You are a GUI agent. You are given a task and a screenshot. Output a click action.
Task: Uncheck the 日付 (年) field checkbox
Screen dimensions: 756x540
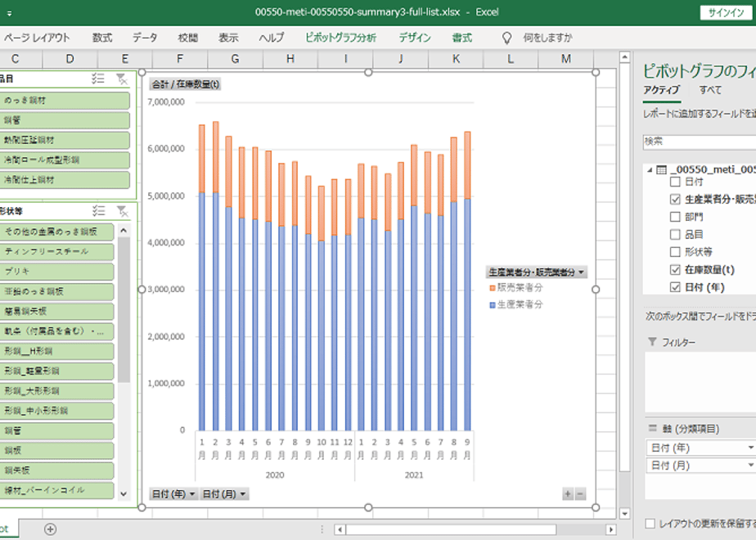point(675,287)
